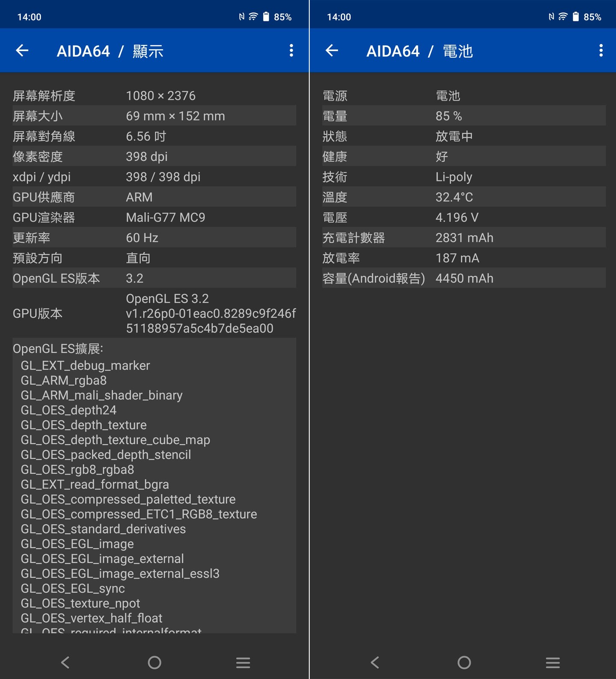Select extension GL_ARM_mali_shader_binary
The width and height of the screenshot is (616, 679).
tap(101, 395)
